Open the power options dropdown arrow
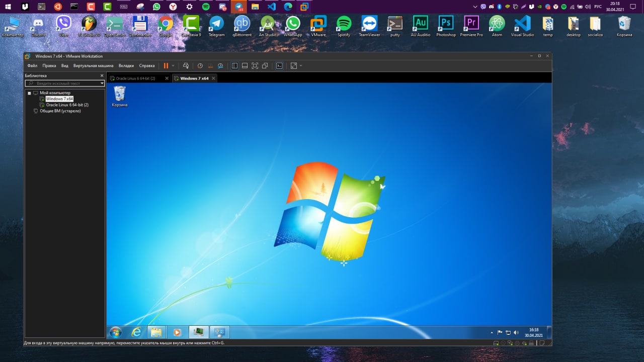The height and width of the screenshot is (362, 644). click(x=173, y=66)
